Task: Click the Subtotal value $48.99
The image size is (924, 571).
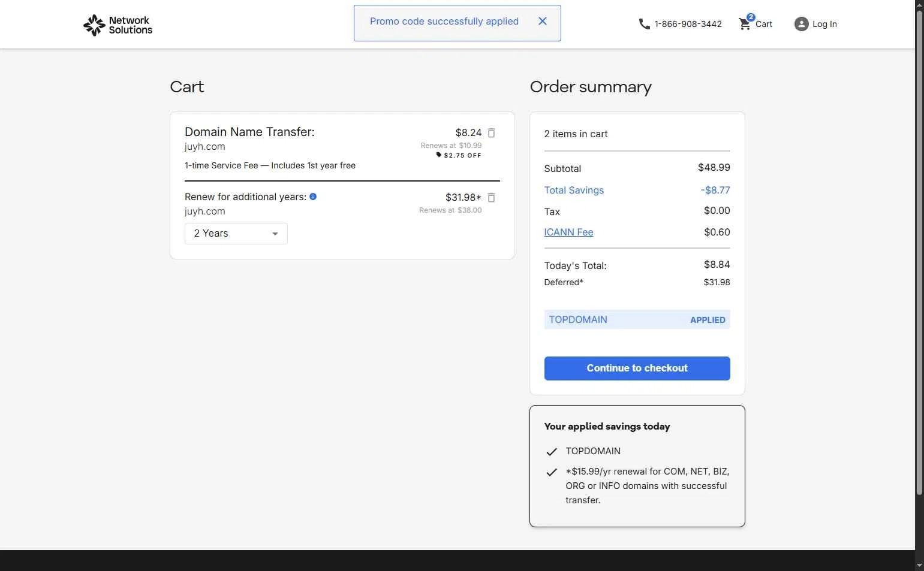Action: (x=714, y=168)
